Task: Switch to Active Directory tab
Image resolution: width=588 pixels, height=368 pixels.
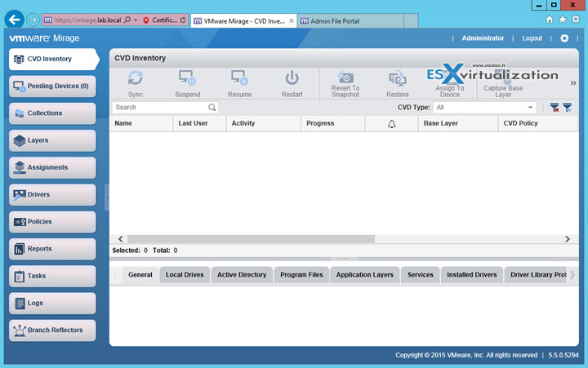Action: (242, 275)
